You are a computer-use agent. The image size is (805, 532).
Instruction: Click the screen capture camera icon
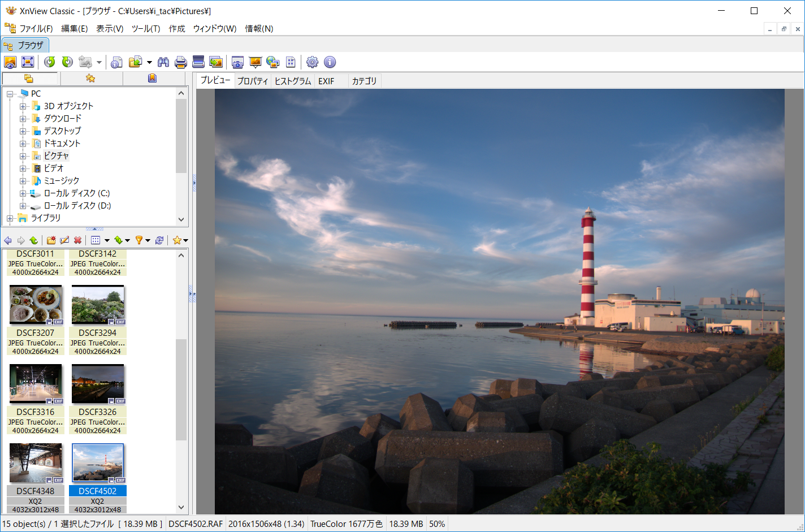coord(238,62)
